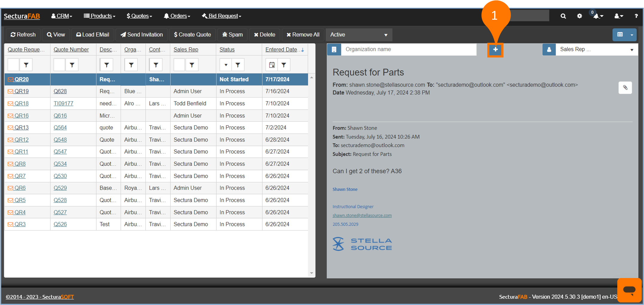Open quote request QR20
This screenshot has width=644, height=305.
click(x=22, y=79)
